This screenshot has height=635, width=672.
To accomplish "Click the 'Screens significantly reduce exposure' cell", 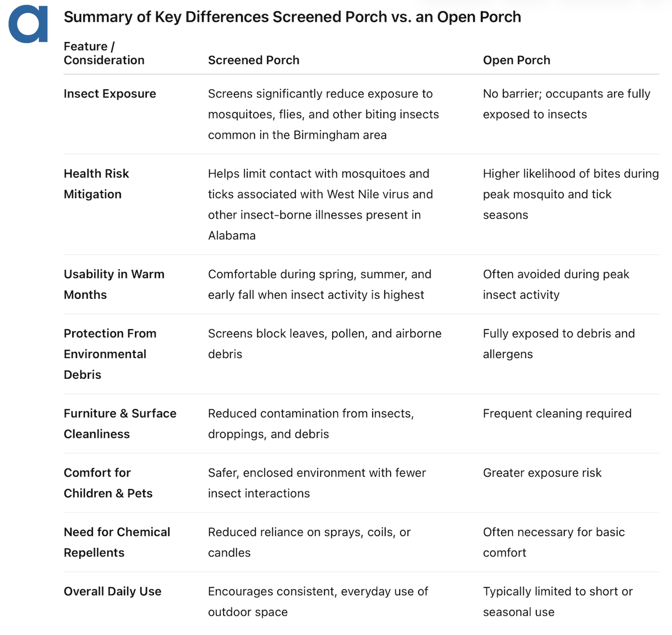I will pyautogui.click(x=323, y=115).
